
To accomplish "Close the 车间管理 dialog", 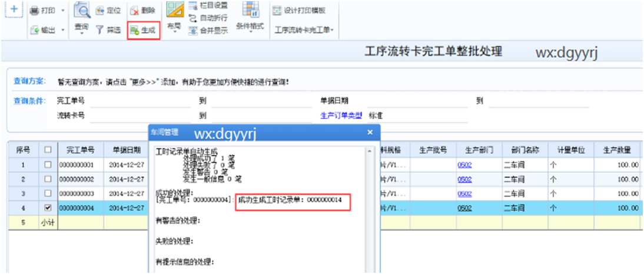I will [x=370, y=133].
